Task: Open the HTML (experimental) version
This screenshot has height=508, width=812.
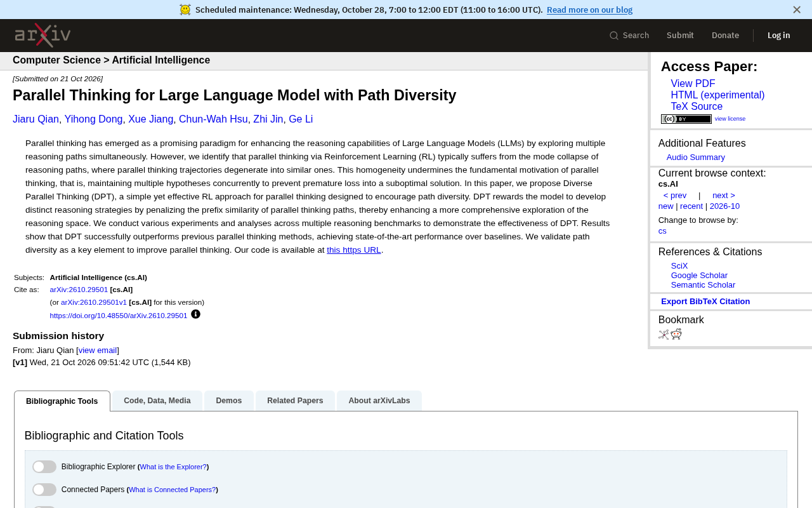Action: (x=717, y=95)
